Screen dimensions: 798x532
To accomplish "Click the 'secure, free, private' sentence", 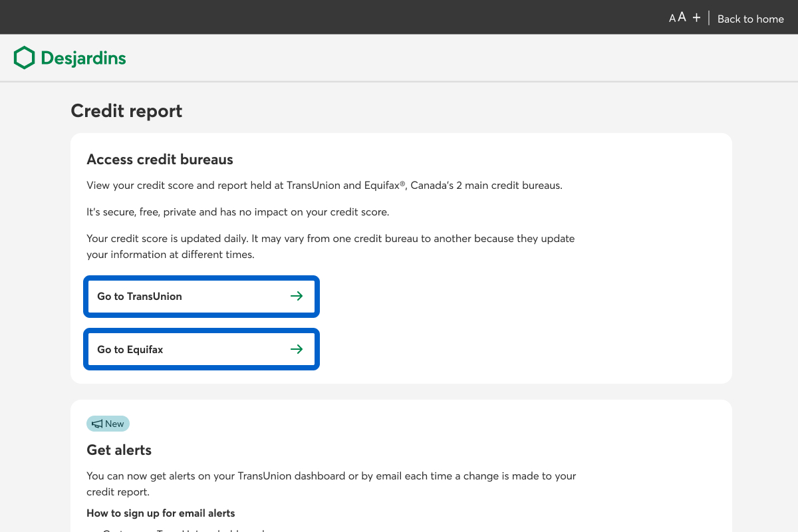I will (237, 212).
